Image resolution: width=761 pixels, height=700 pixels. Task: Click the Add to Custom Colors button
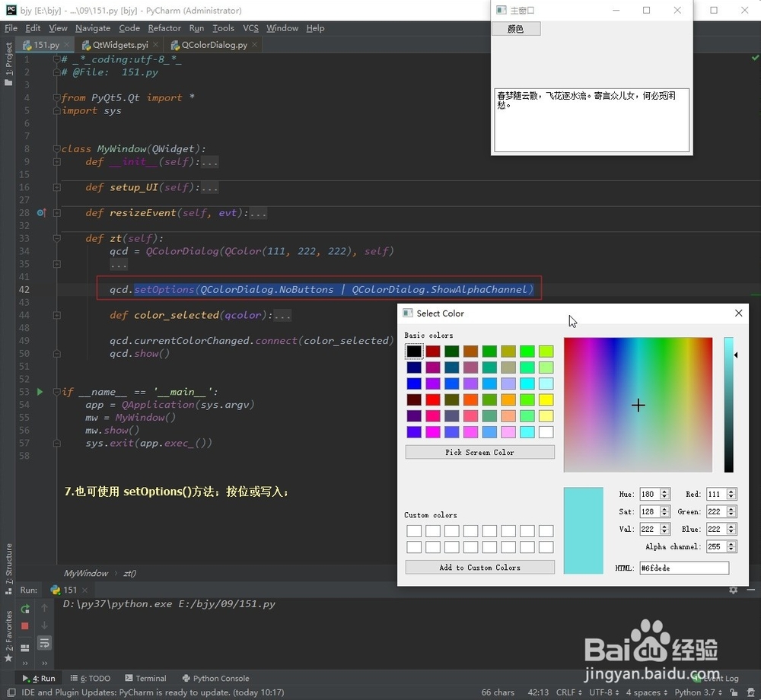pyautogui.click(x=479, y=567)
